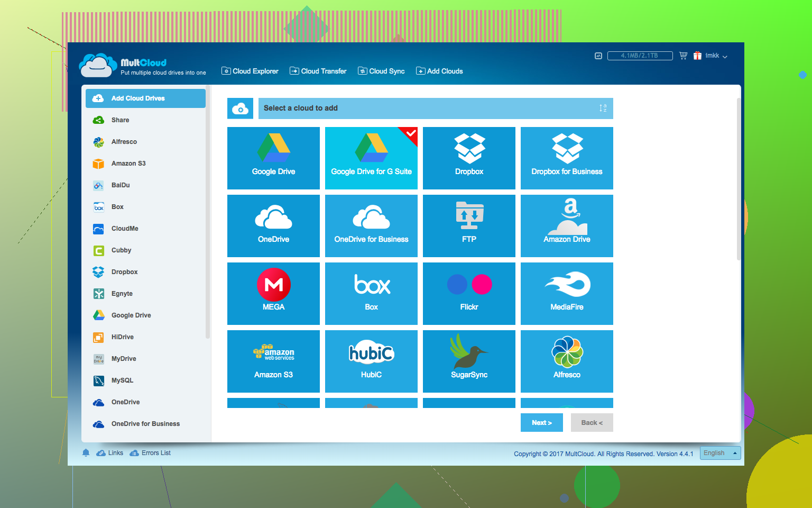Open the Errors List in the footer
812x508 pixels.
tap(150, 453)
